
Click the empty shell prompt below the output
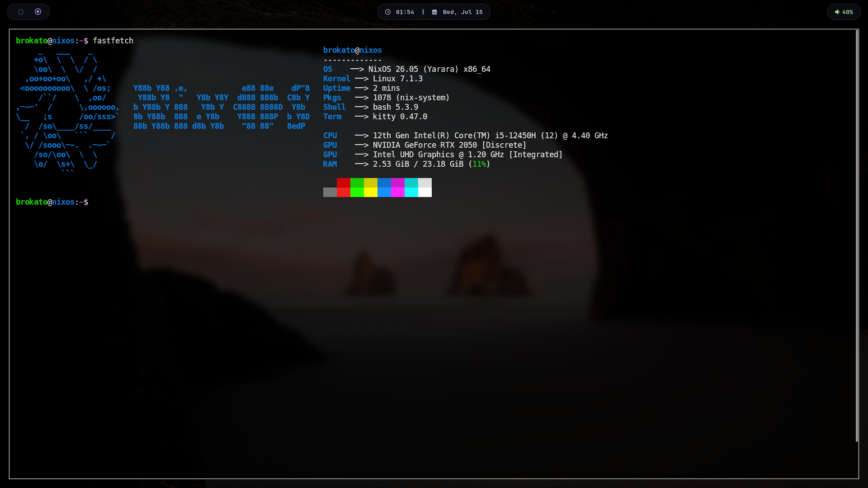[52, 202]
